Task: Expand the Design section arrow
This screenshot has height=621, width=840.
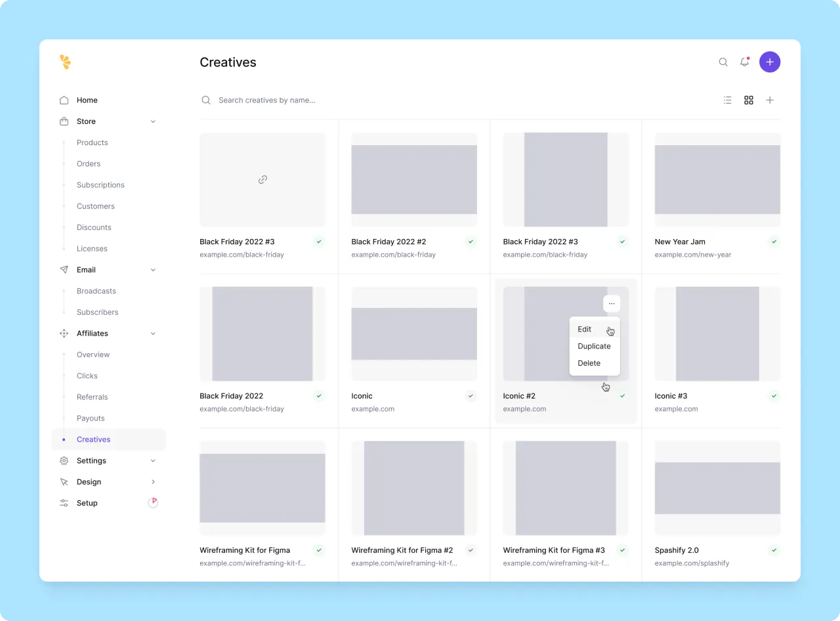Action: 153,482
